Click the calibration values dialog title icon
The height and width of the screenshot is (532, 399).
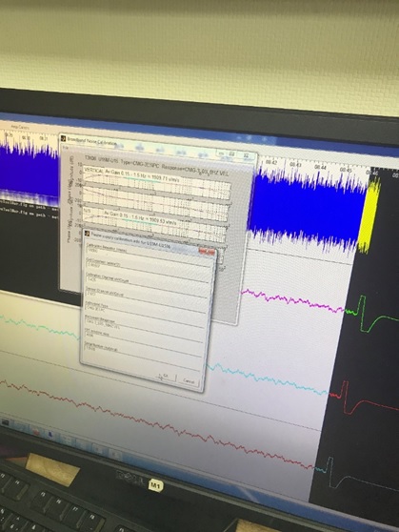87,234
